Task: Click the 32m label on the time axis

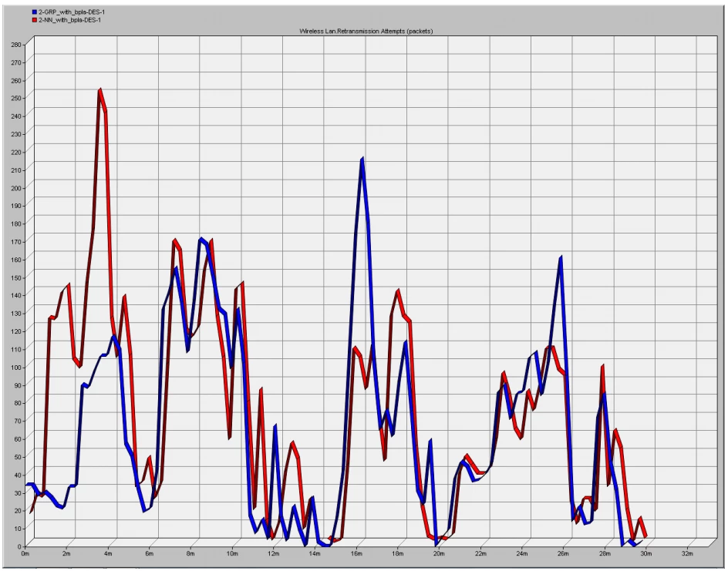Action: [x=688, y=553]
